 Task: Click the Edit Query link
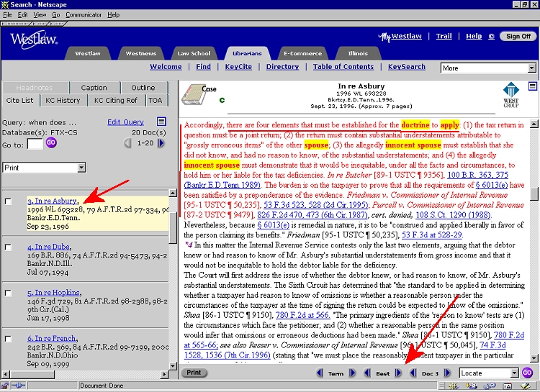(x=125, y=122)
